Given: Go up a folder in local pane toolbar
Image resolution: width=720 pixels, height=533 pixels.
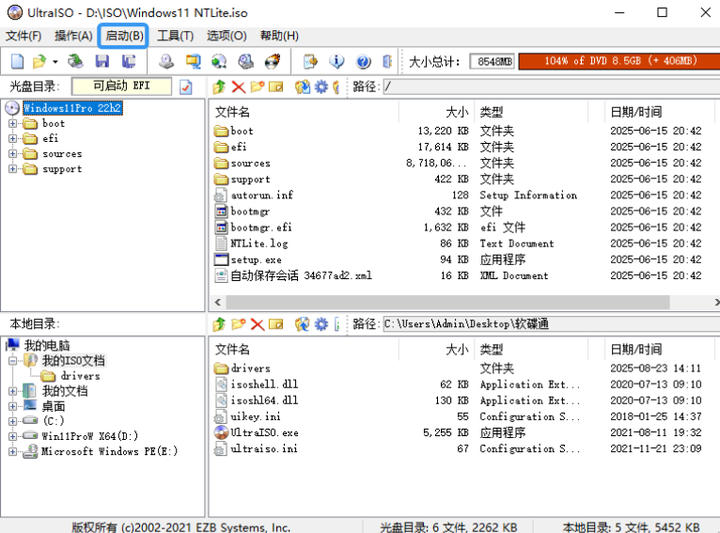Looking at the screenshot, I should click(x=219, y=324).
